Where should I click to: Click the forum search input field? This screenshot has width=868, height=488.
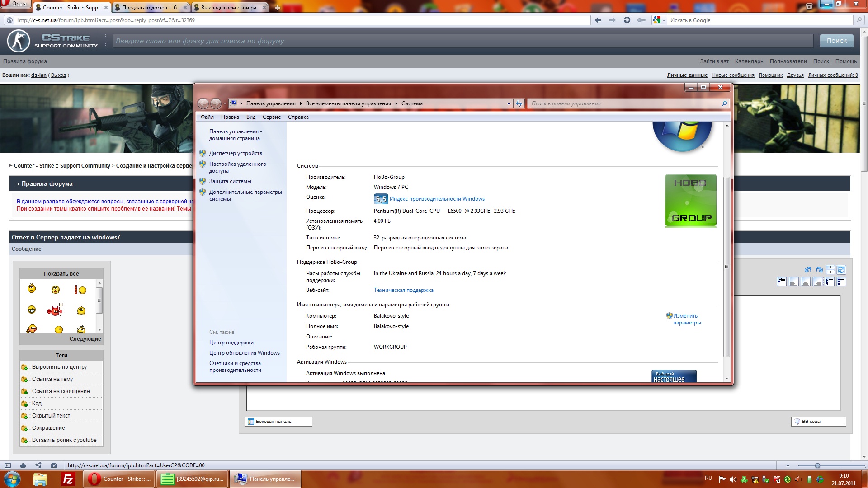pos(463,41)
